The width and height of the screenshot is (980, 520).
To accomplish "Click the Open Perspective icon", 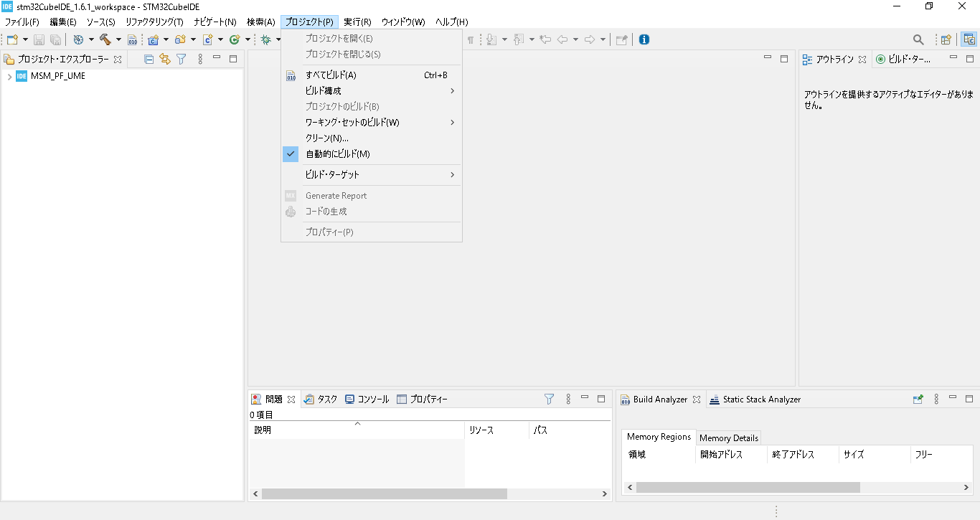I will pos(946,39).
